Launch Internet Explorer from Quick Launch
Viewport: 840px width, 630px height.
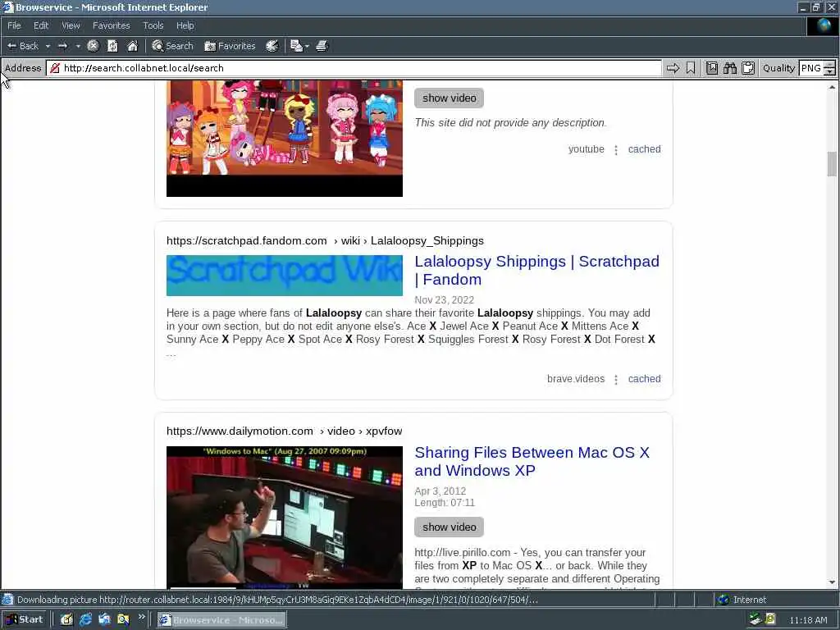85,620
